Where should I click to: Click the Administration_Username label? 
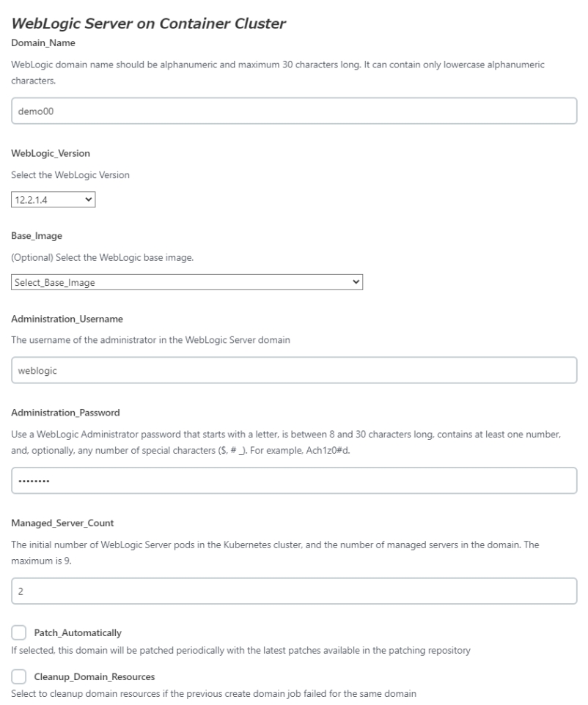(x=67, y=319)
